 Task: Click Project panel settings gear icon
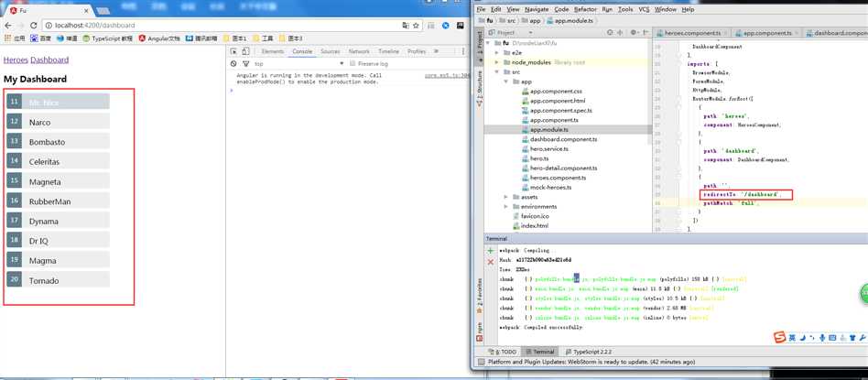point(634,33)
